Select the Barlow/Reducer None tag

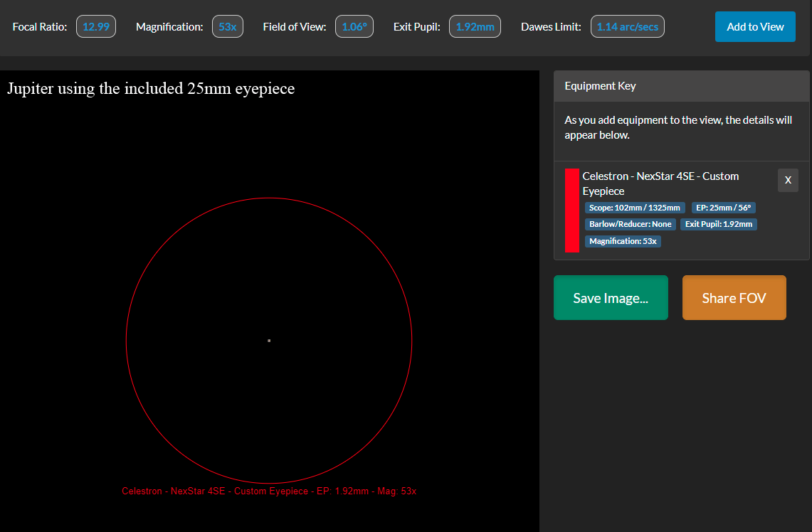[x=630, y=224]
